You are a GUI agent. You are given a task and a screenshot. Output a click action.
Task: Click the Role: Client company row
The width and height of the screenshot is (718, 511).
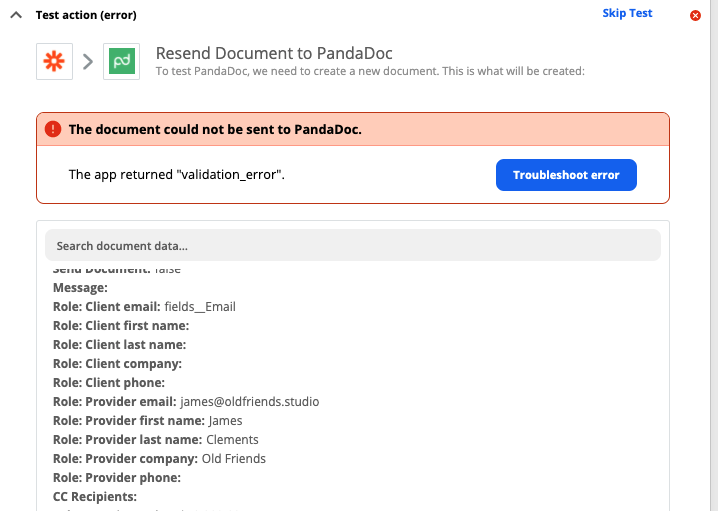tap(117, 364)
